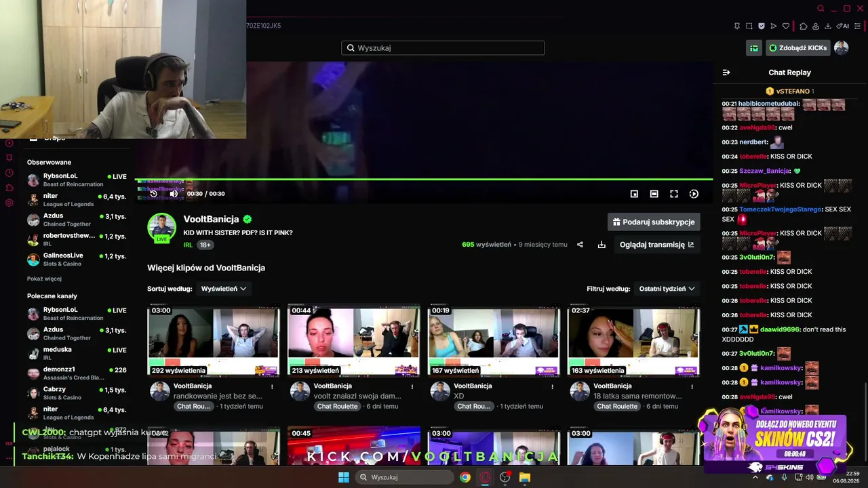Play the 02:37 clip with 163 wyświetlenia
Screen dimensions: 868x488
634,340
